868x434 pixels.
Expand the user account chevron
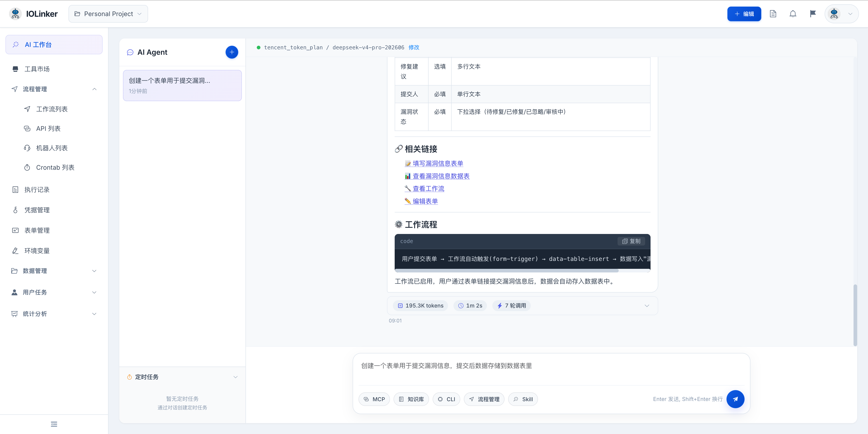click(x=850, y=14)
